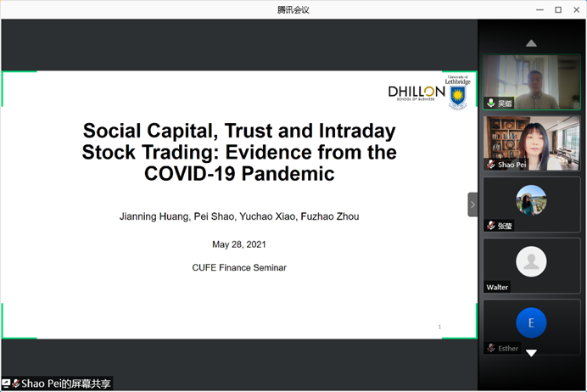Click Esther's blue 'E' avatar

(x=532, y=322)
